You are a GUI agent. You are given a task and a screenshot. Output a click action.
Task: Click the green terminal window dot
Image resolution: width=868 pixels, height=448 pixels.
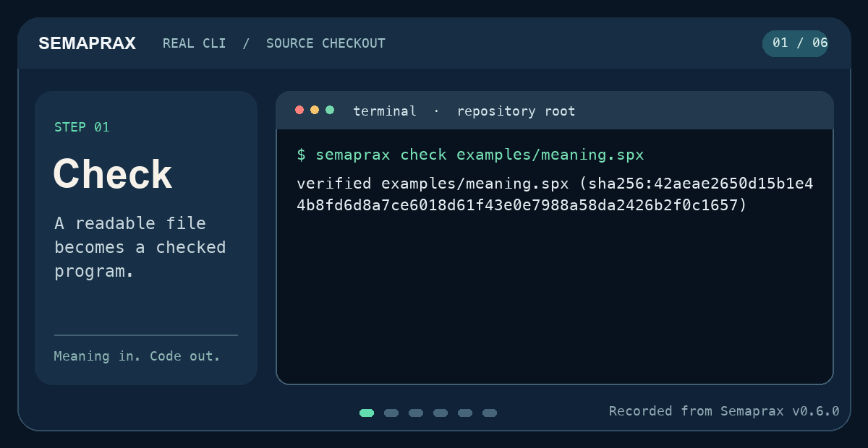tap(330, 110)
